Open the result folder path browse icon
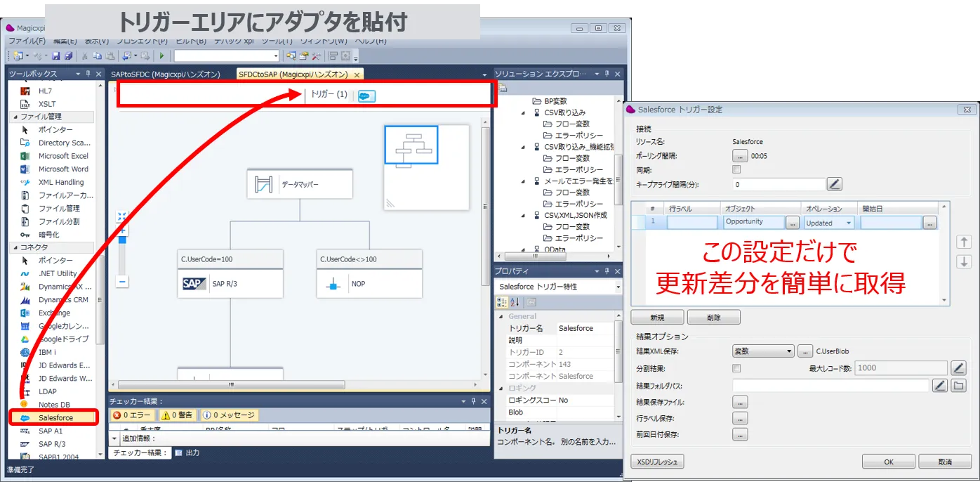The height and width of the screenshot is (482, 980). click(959, 385)
